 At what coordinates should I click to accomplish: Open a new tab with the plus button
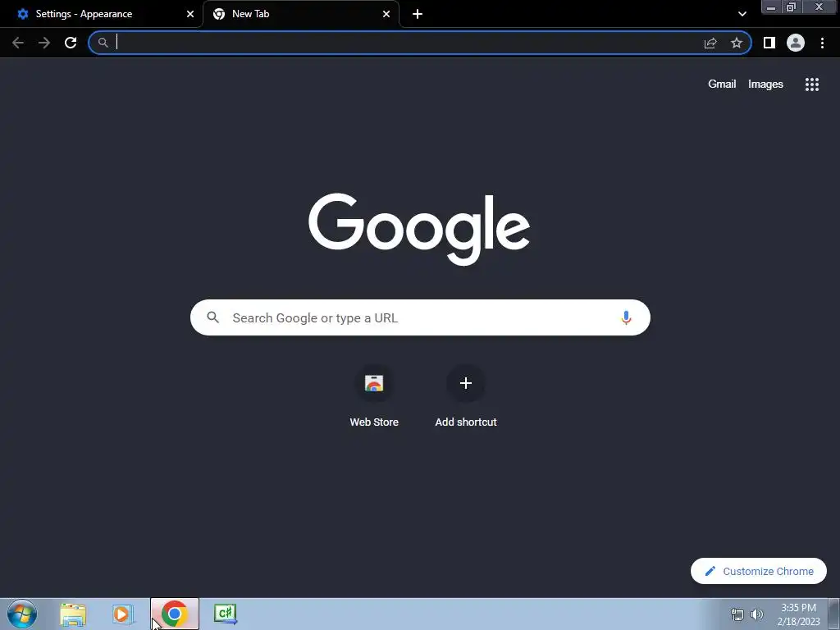[418, 14]
